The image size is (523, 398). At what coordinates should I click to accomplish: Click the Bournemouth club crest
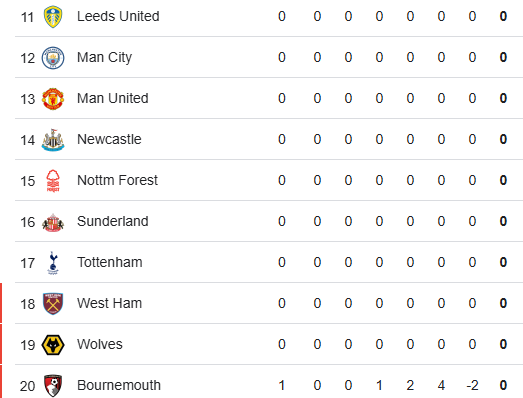tap(53, 386)
